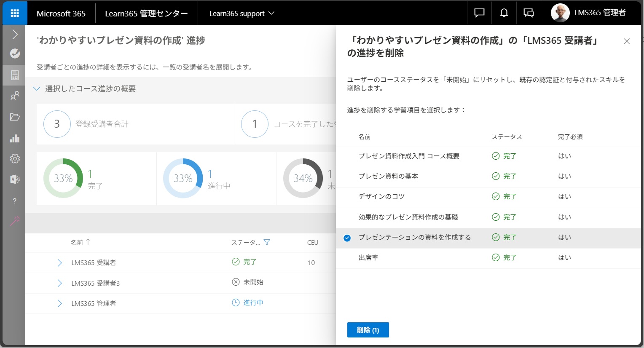This screenshot has width=644, height=348.
Task: Click the 33% 完了 donut chart
Action: pyautogui.click(x=63, y=178)
